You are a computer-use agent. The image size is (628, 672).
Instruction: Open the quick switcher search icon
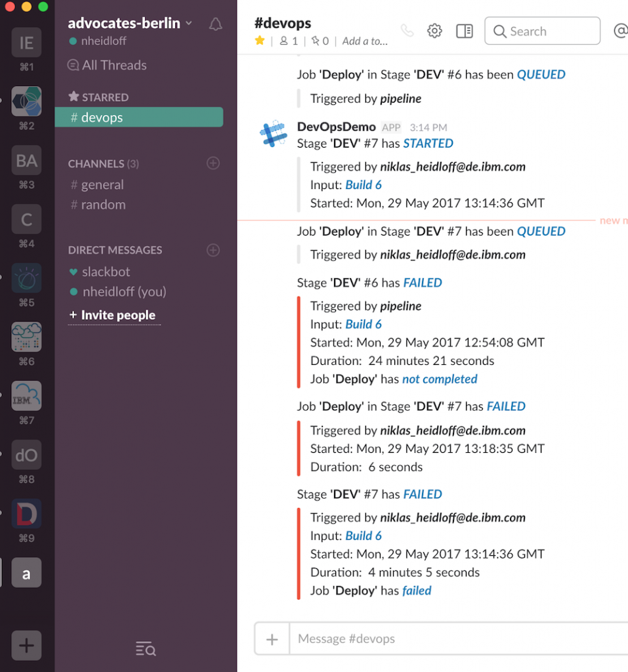click(x=146, y=649)
